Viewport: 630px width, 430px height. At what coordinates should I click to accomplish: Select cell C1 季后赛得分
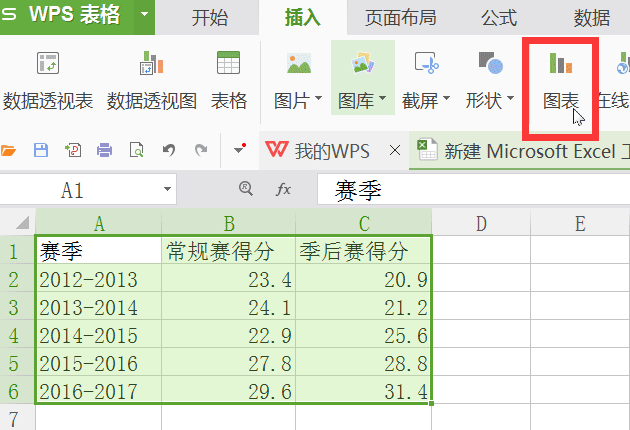click(x=364, y=251)
